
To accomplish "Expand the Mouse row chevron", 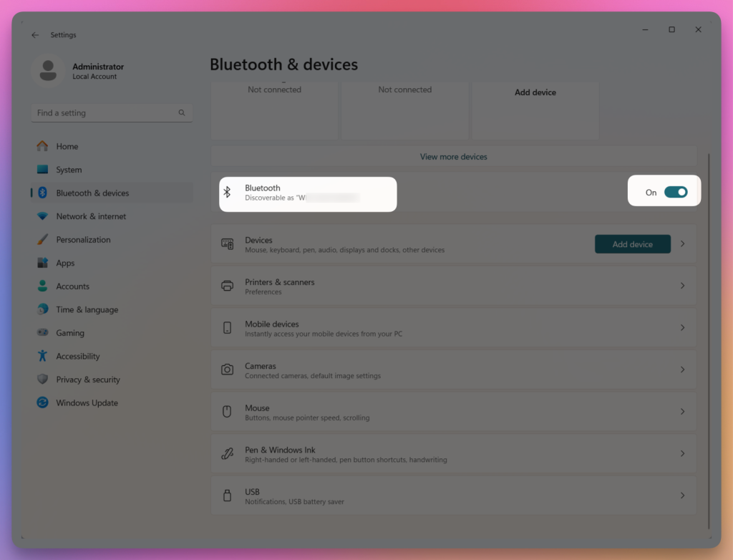I will click(x=682, y=412).
